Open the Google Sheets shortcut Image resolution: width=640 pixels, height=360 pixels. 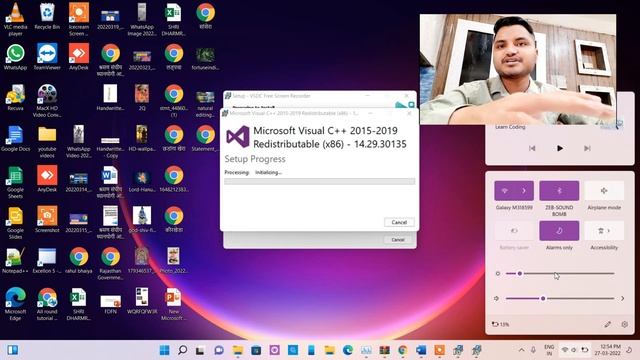click(16, 182)
